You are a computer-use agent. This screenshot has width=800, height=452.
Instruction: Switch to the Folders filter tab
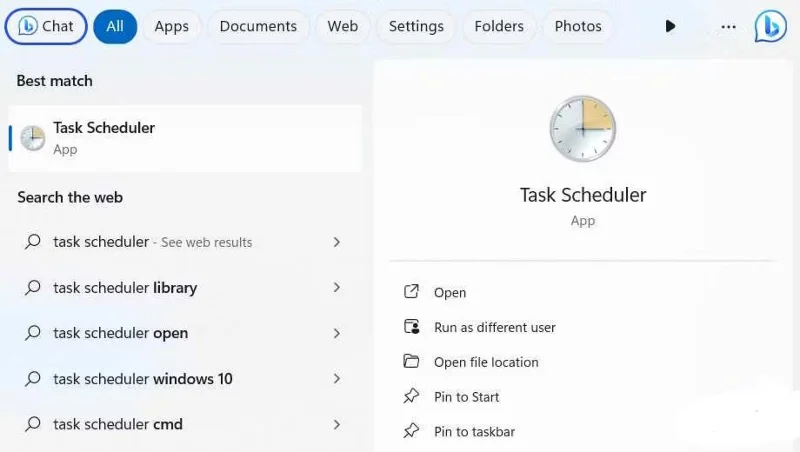click(x=499, y=26)
